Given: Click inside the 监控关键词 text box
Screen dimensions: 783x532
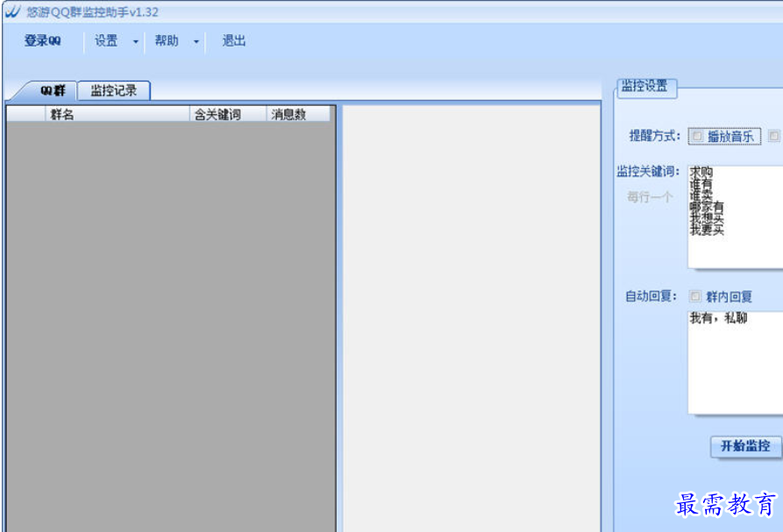Looking at the screenshot, I should click(735, 217).
